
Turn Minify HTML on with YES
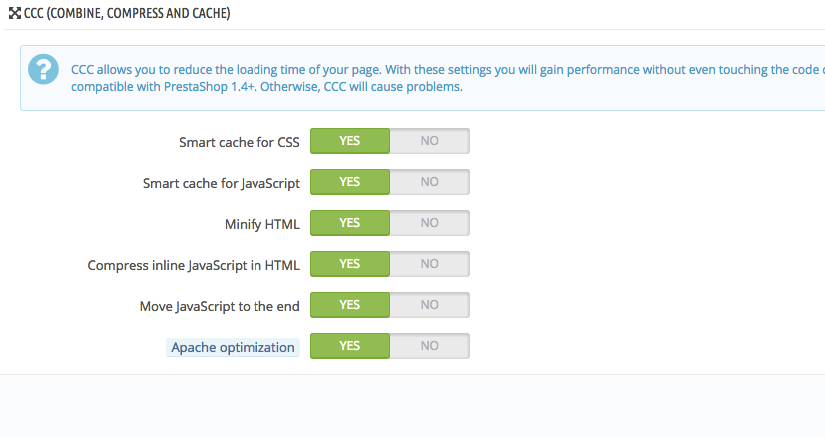pyautogui.click(x=350, y=223)
